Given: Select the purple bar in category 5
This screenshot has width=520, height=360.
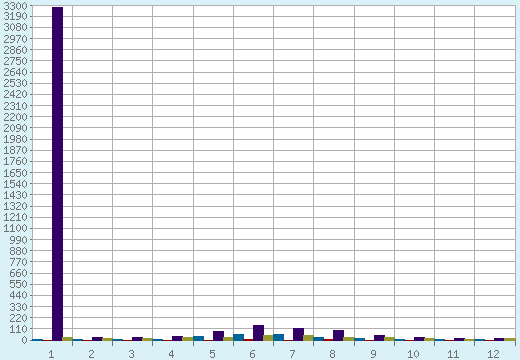Looking at the screenshot, I should click(x=218, y=336).
